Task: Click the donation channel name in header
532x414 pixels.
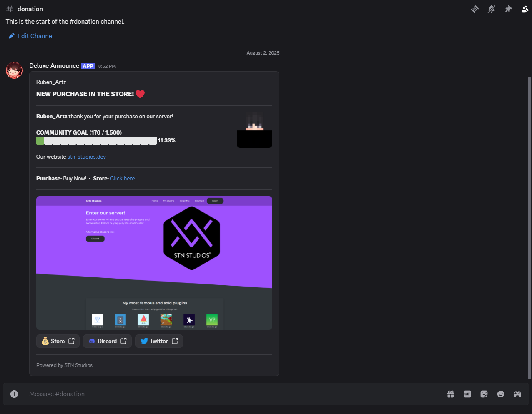Action: (30, 9)
